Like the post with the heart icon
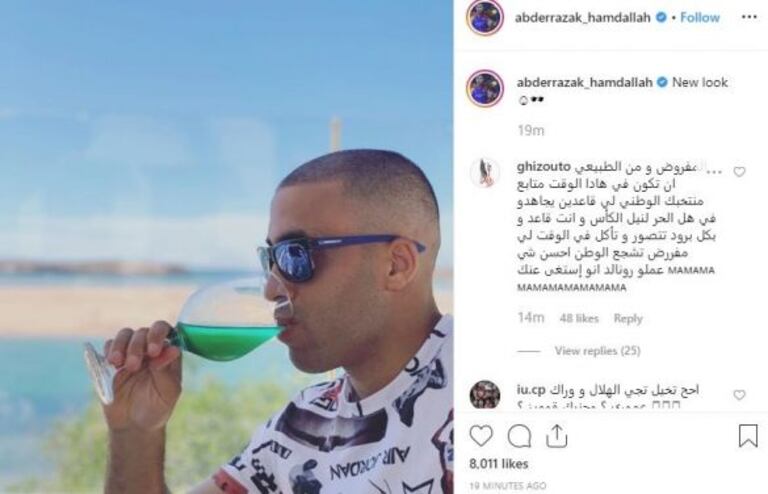Screen dimensions: 768x494 coord(481,436)
